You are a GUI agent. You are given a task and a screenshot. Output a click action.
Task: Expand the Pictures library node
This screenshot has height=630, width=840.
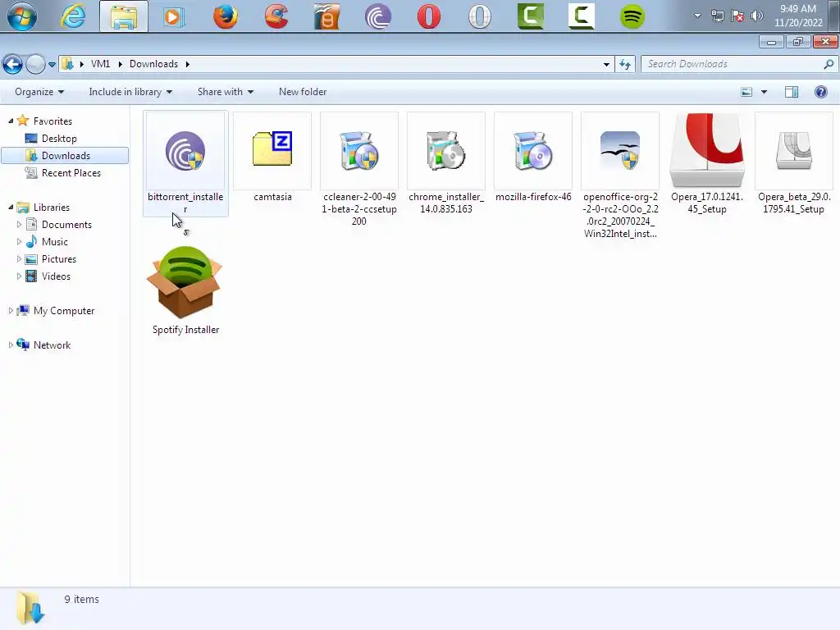[20, 258]
